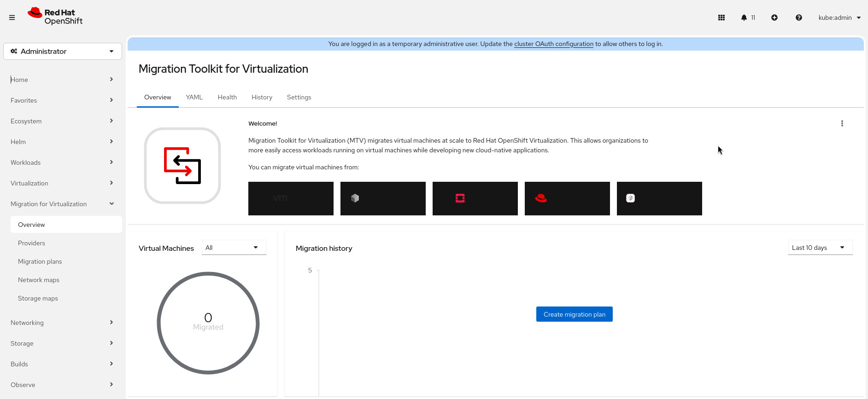
Task: Expand the Helm navigation section
Action: click(x=63, y=142)
